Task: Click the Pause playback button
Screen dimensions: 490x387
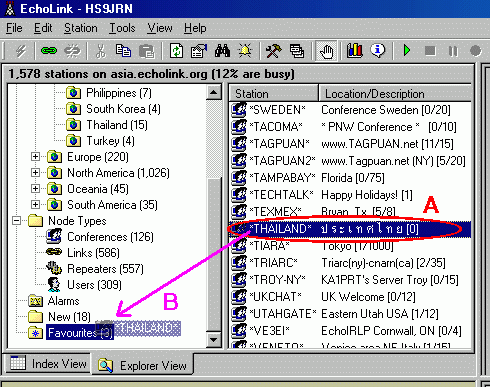Action: (453, 51)
